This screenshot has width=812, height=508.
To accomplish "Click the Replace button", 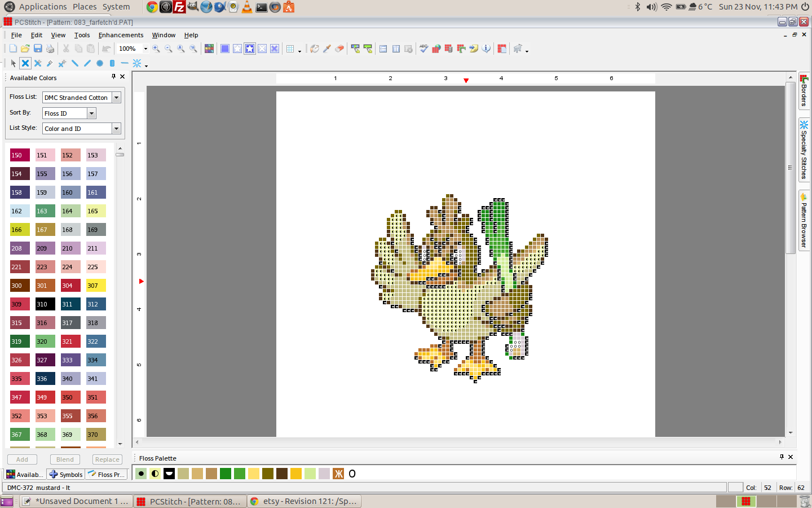I will [x=107, y=459].
